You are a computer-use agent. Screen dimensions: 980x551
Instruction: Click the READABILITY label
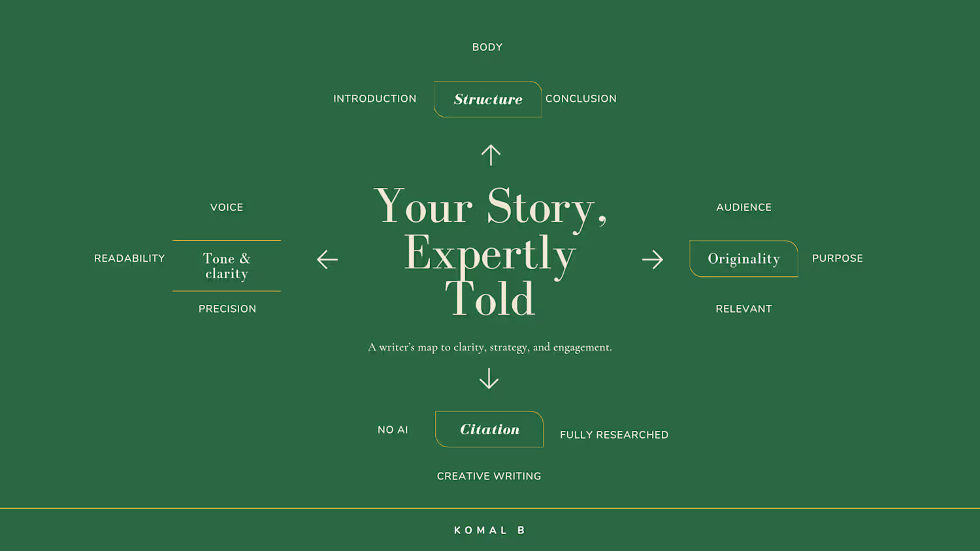pos(129,258)
